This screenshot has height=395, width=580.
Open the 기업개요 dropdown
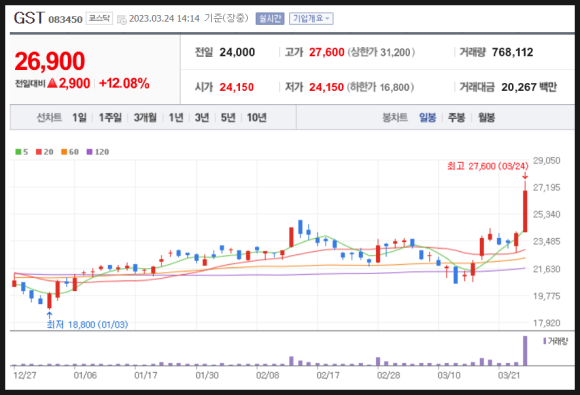(x=311, y=18)
